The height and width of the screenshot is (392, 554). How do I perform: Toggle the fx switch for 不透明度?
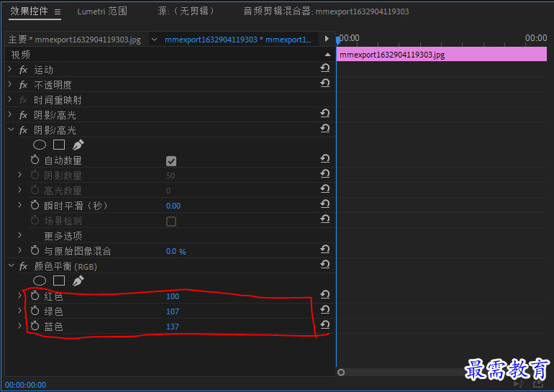point(23,85)
